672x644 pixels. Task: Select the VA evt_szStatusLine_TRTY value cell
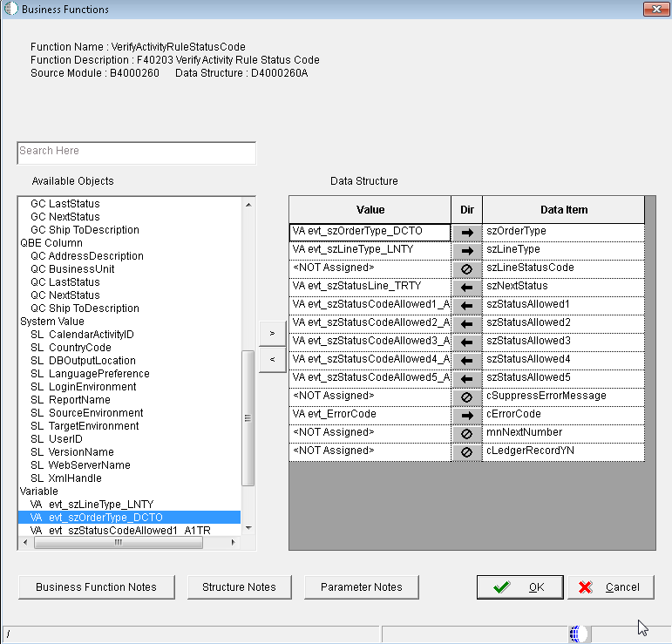(370, 287)
